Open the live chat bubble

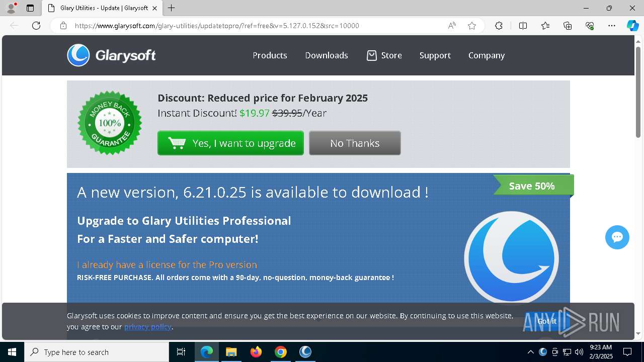(x=617, y=237)
